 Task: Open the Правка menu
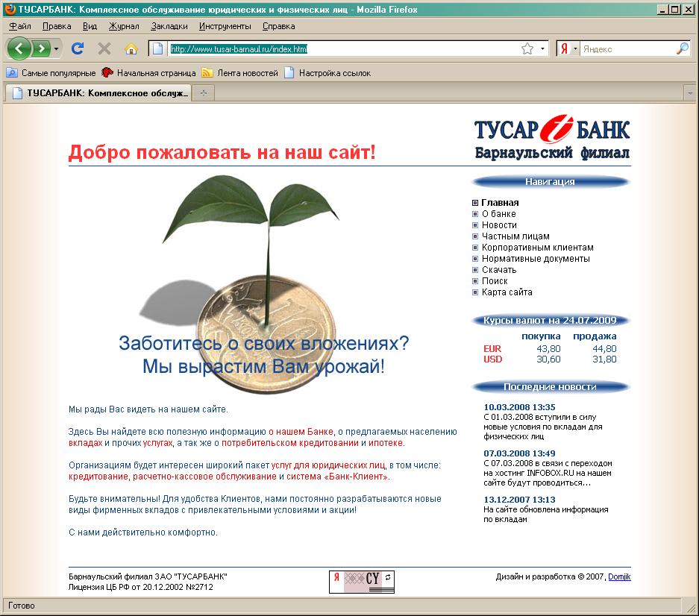(x=57, y=26)
